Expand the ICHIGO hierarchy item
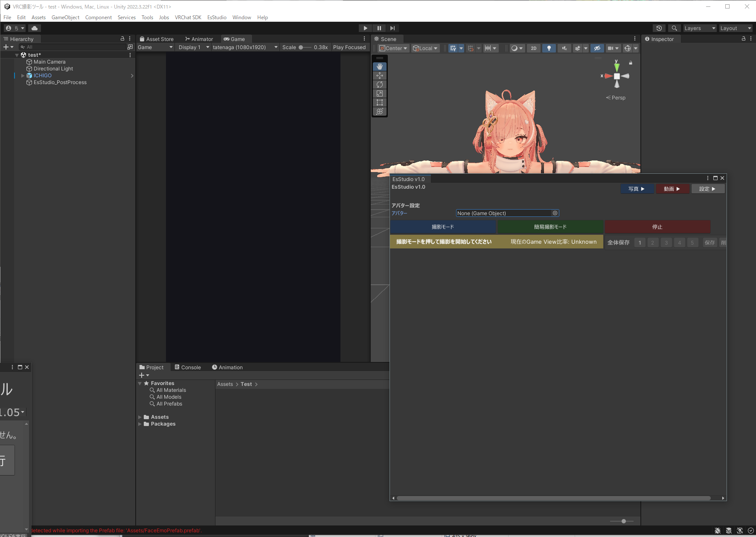Viewport: 756px width, 537px height. pyautogui.click(x=23, y=76)
